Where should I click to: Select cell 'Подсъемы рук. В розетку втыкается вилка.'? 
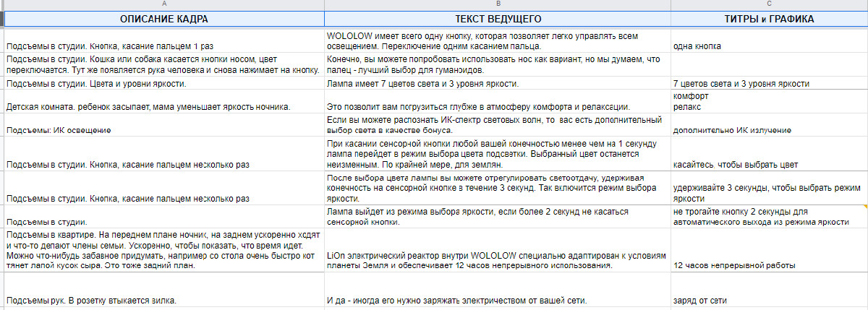[164, 289]
